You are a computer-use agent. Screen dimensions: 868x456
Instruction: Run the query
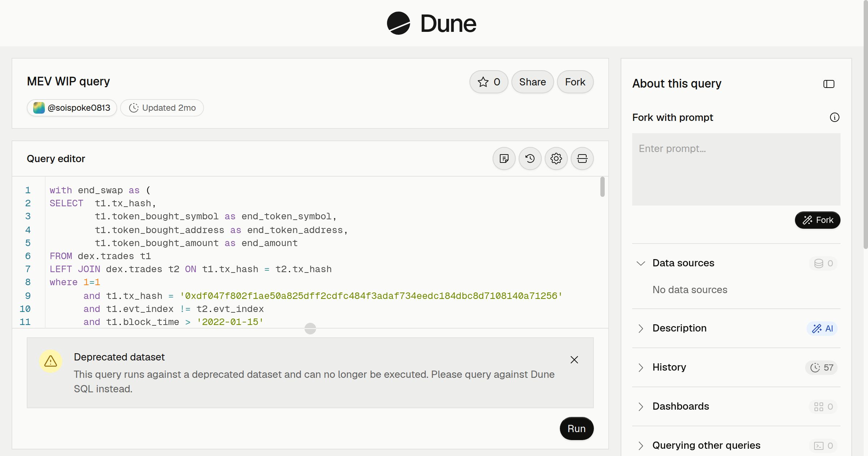click(576, 428)
